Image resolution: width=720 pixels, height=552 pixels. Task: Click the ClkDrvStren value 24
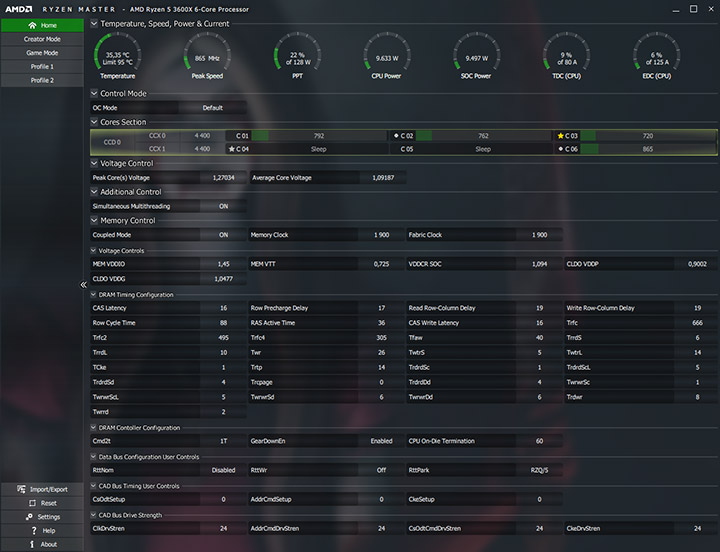(x=223, y=529)
